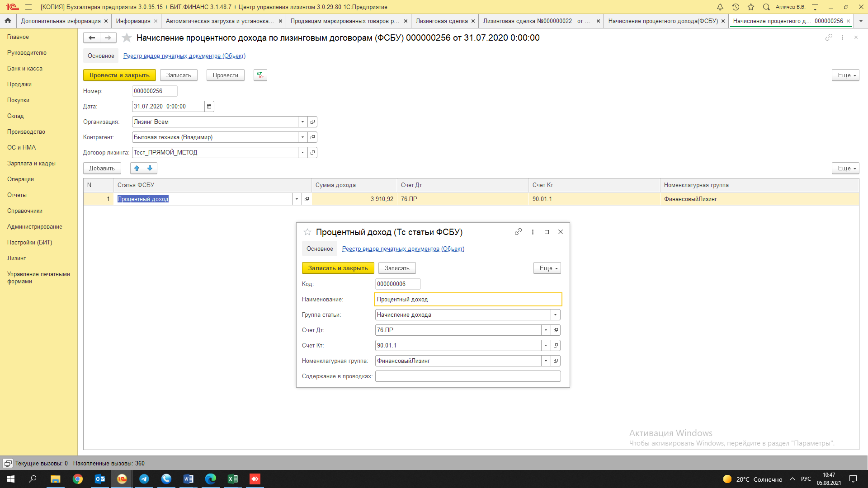
Task: Open notifications bell icon
Action: pyautogui.click(x=720, y=7)
